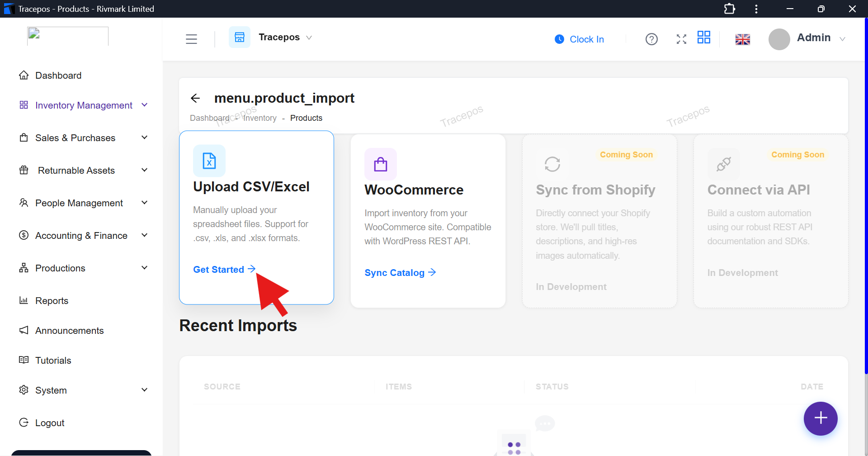The image size is (868, 456).
Task: Toggle fullscreen with the expand arrows icon
Action: pos(681,39)
